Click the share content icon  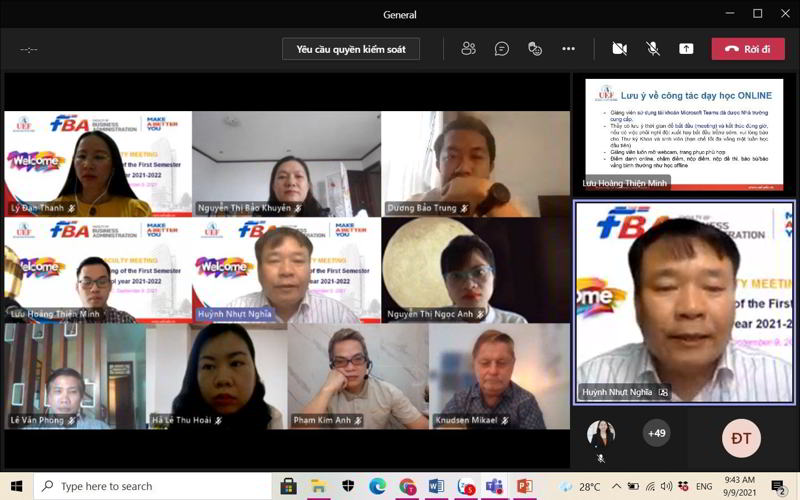pos(686,48)
